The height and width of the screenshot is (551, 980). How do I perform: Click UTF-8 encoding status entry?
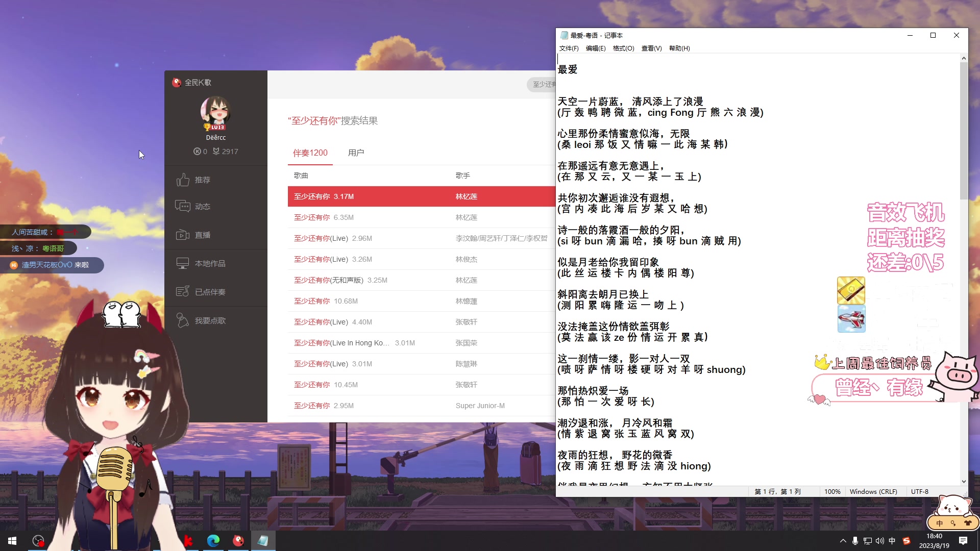920,492
